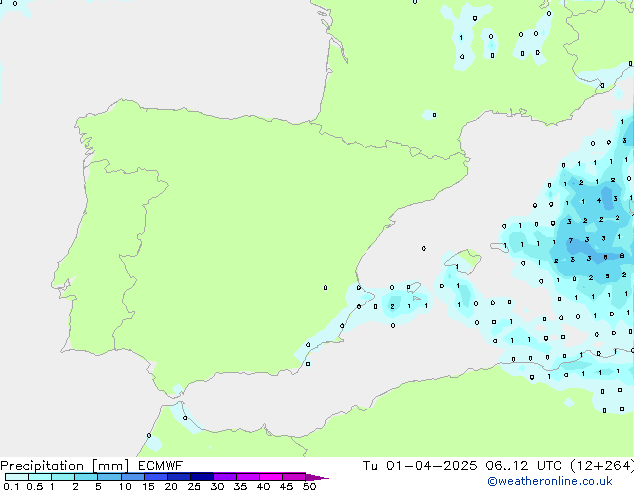The width and height of the screenshot is (634, 490).
Task: Pick the 0.1–0.5 mm palest cyan legend swatch
Action: click(x=17, y=477)
